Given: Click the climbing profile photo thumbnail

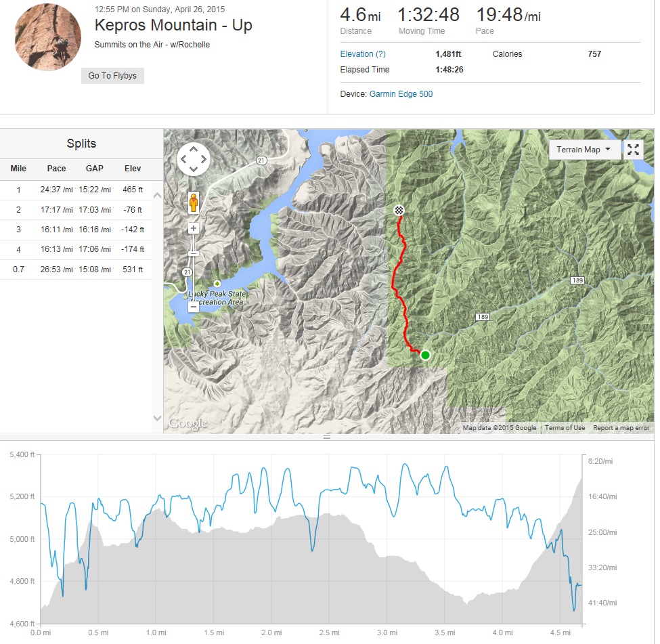Looking at the screenshot, I should coord(47,37).
